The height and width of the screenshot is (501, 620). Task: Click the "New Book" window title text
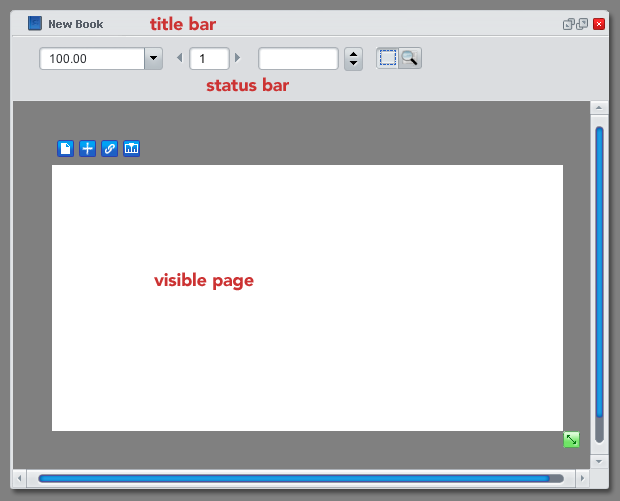76,24
